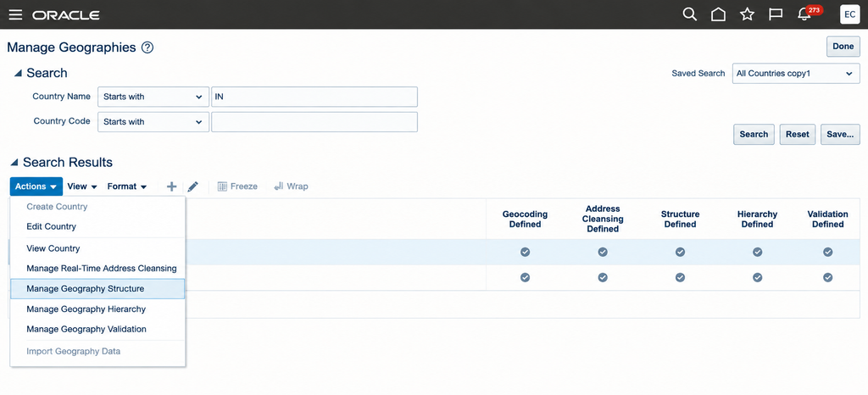
Task: Select Manage Geography Structure
Action: tap(97, 289)
